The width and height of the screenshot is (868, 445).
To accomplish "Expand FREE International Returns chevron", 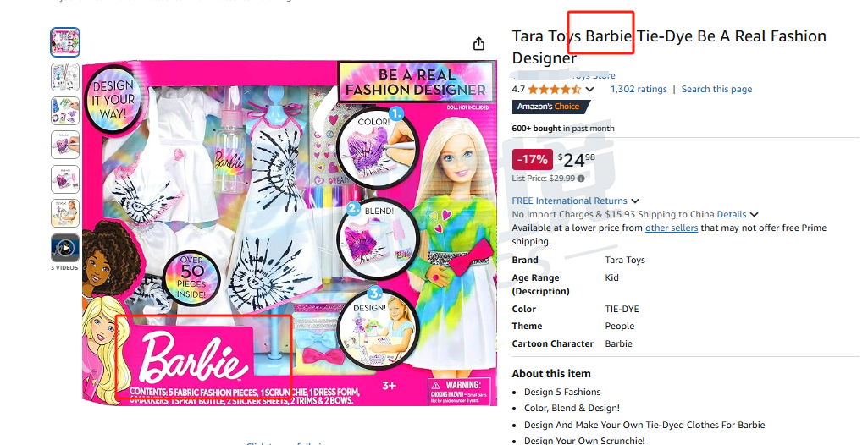I will point(635,201).
